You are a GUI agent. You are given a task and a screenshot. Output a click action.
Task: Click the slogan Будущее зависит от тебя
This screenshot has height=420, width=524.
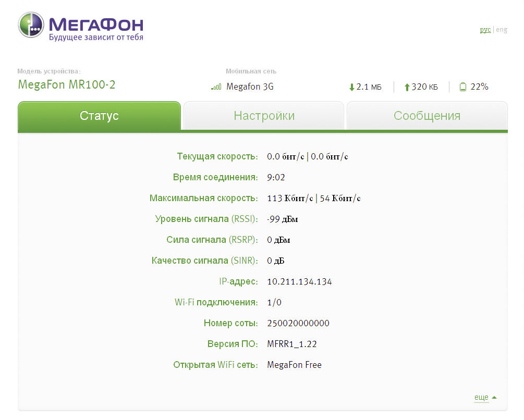96,38
